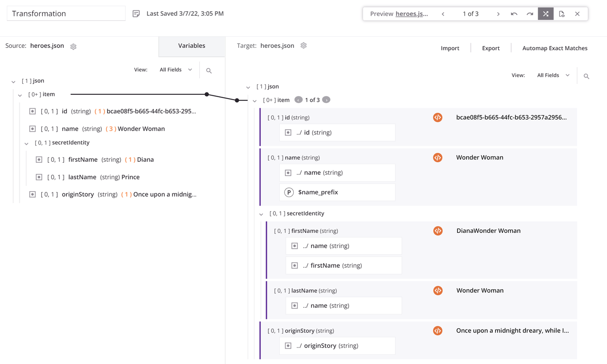Click mapped ../ originStory node icon in target
Screen dimensions: 607x364
click(288, 346)
